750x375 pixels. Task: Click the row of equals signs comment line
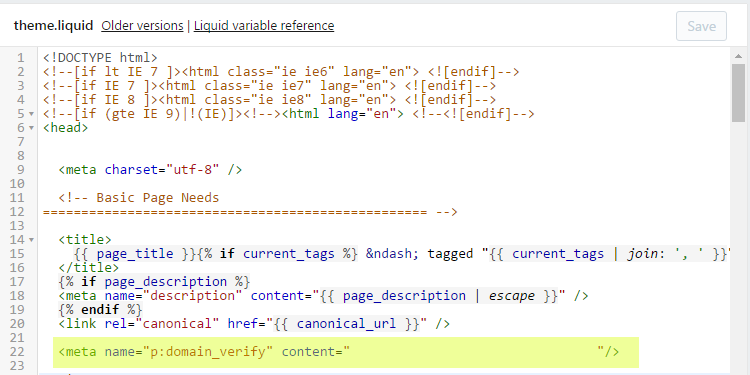(x=250, y=212)
